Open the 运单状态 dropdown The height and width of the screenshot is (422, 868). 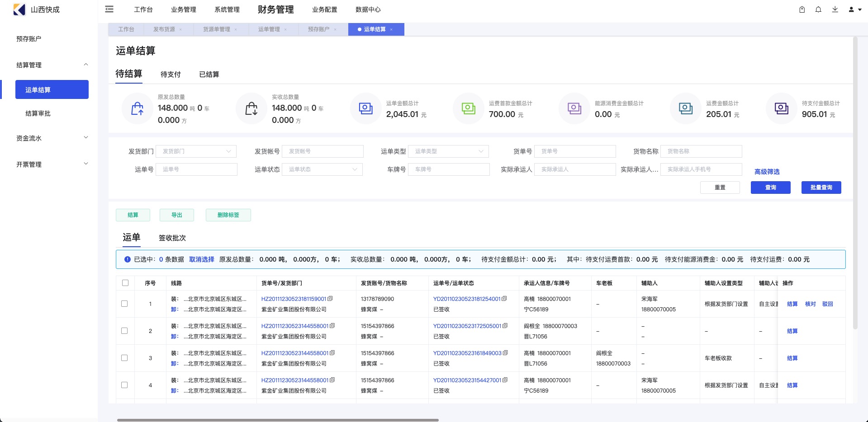click(x=322, y=169)
